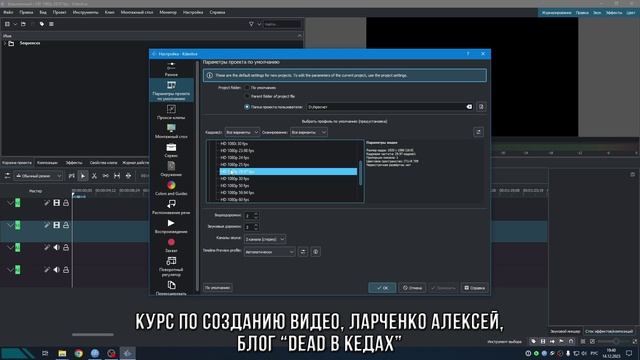Open the Инструменты menu
The width and height of the screenshot is (640, 360).
85,12
